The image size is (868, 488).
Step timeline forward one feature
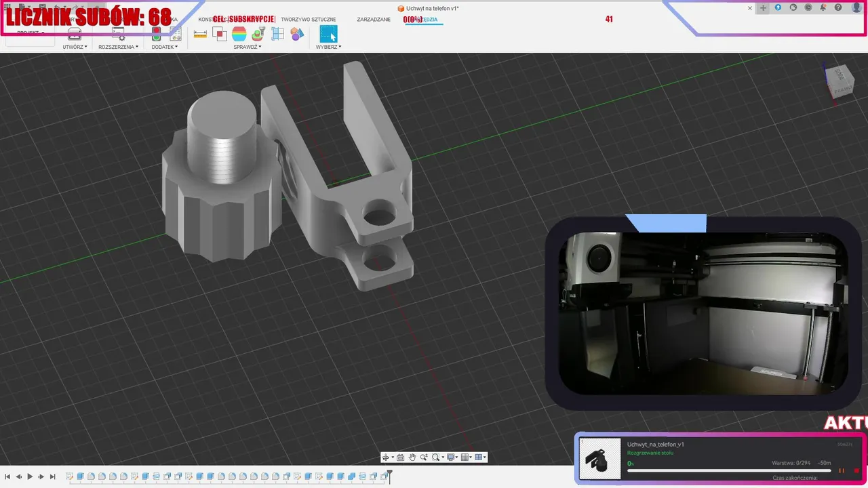point(41,476)
